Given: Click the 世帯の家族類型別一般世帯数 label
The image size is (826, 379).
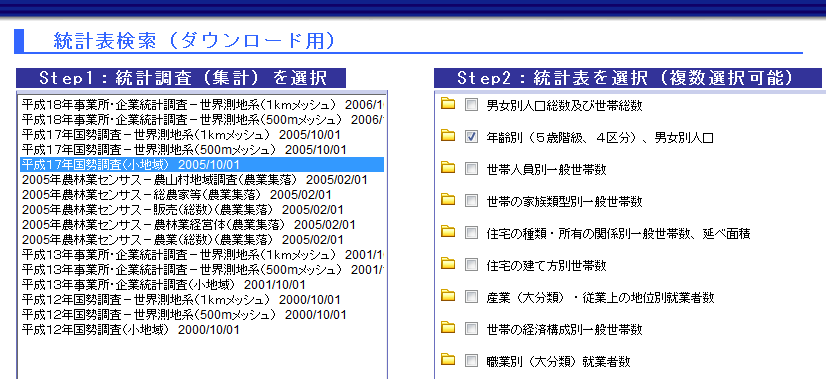Looking at the screenshot, I should click(x=565, y=201).
